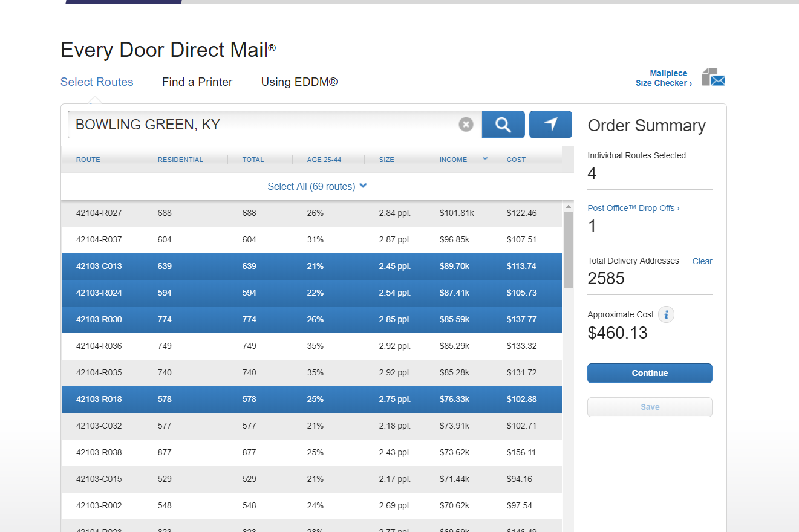Deselect route 42103-R030
Viewport: 799px width, 532px height.
(311, 319)
